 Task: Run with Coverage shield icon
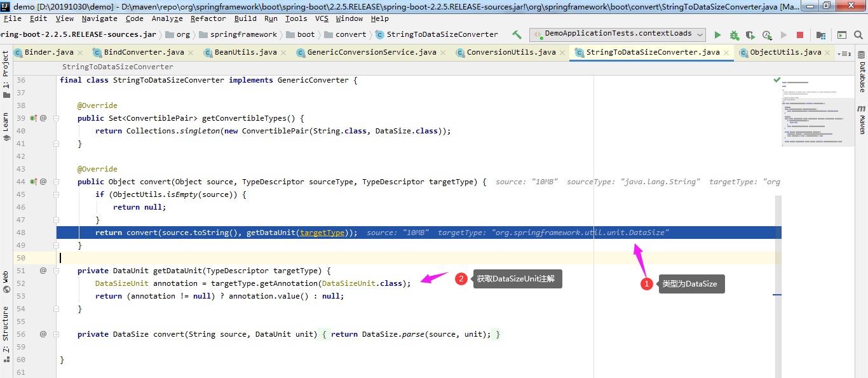coord(750,35)
